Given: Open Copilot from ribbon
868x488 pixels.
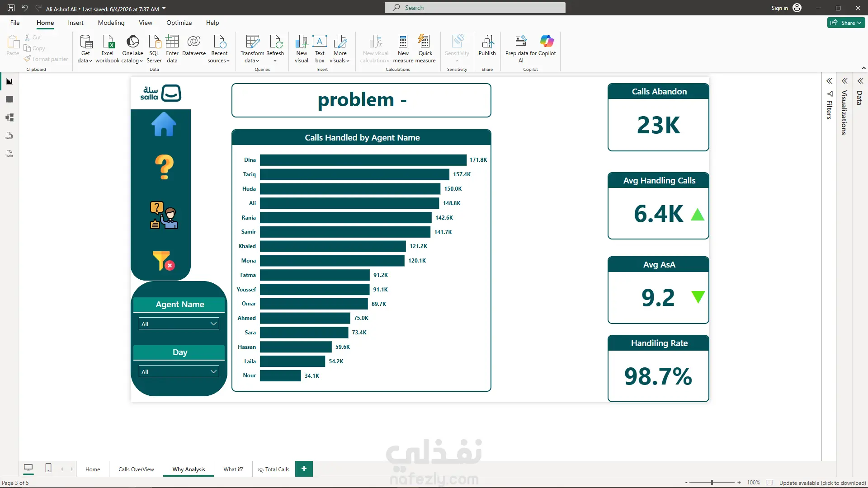Looking at the screenshot, I should click(547, 45).
